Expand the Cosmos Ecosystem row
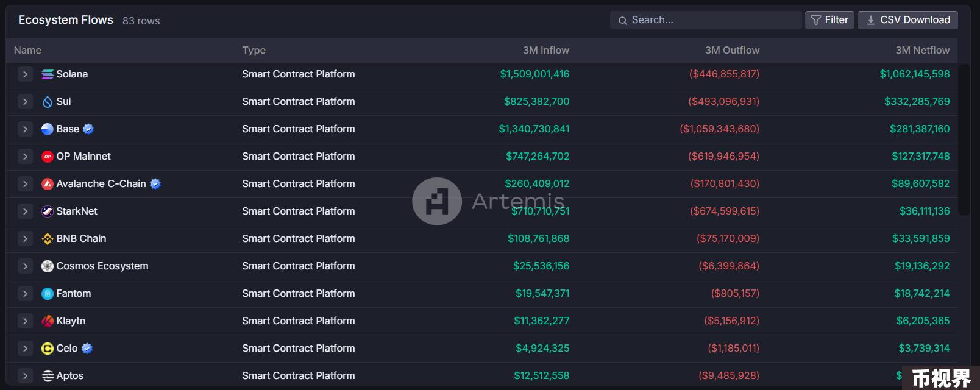The image size is (980, 390). [x=25, y=266]
